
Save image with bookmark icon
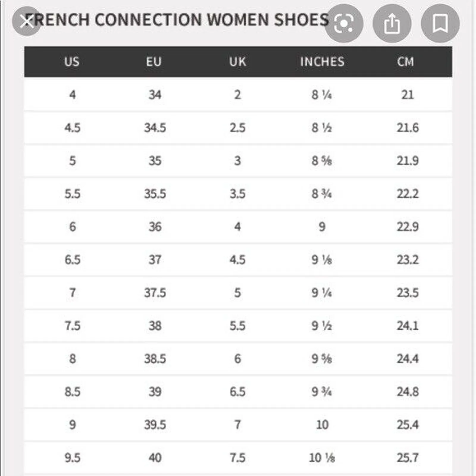click(x=440, y=23)
